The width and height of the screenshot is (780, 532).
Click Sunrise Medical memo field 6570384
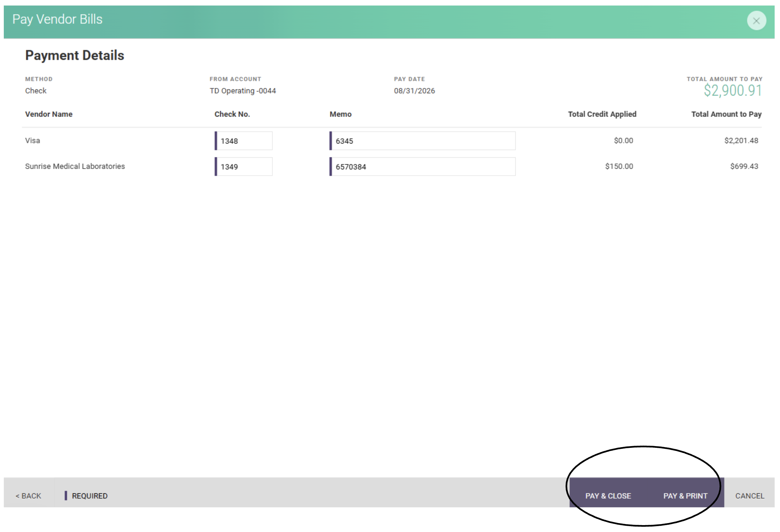coord(422,167)
